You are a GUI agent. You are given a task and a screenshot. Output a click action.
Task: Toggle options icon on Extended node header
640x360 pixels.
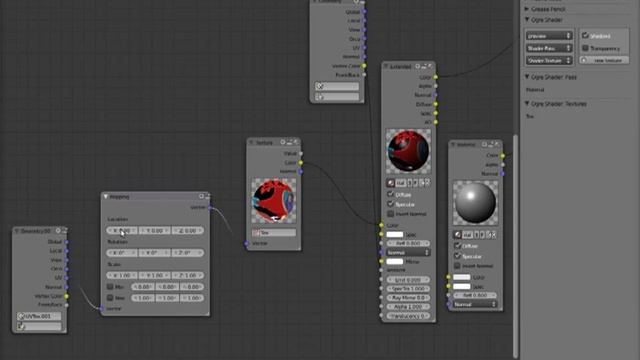pos(424,66)
